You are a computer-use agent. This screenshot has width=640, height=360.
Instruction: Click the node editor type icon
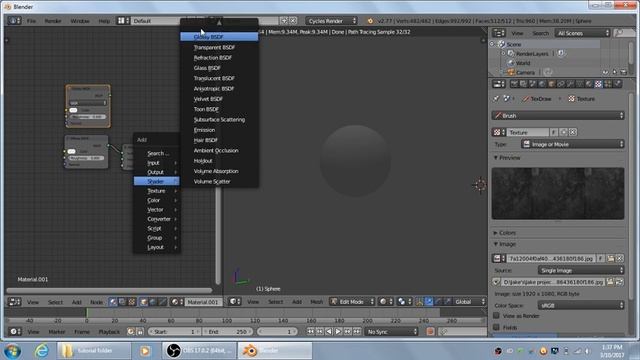click(15, 302)
